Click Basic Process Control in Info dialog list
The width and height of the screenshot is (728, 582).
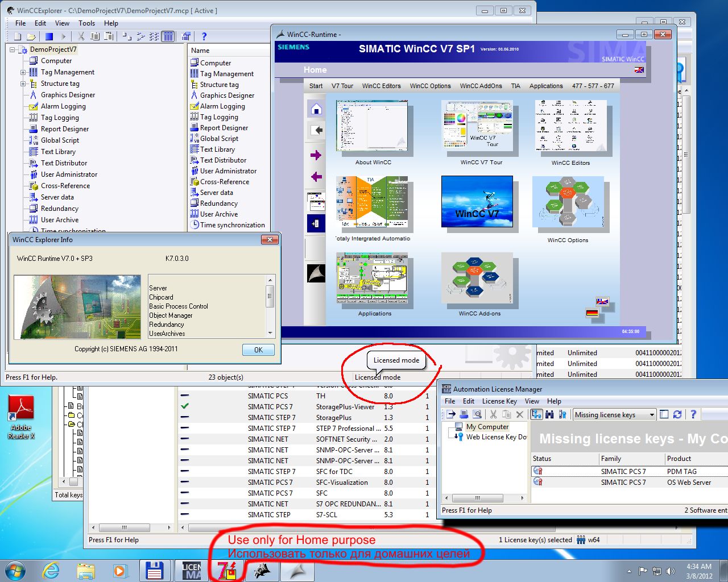[179, 306]
